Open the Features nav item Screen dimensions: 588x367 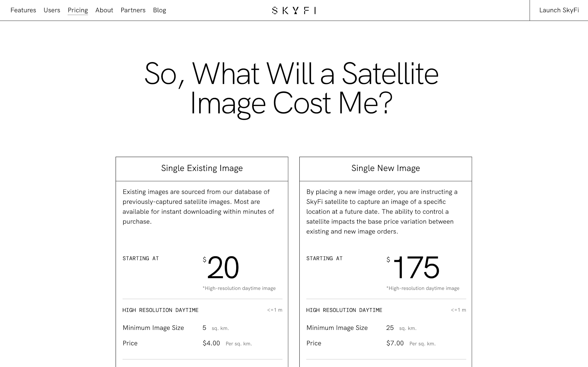point(23,10)
